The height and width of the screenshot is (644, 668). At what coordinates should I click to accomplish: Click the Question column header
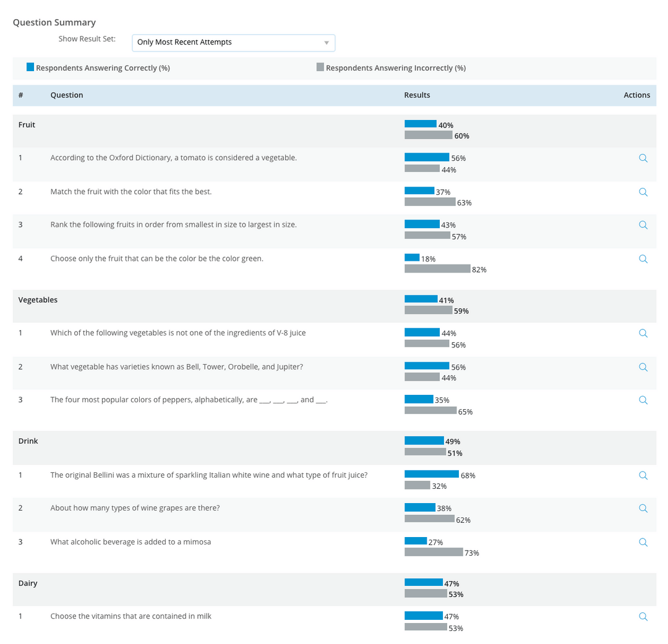click(67, 95)
